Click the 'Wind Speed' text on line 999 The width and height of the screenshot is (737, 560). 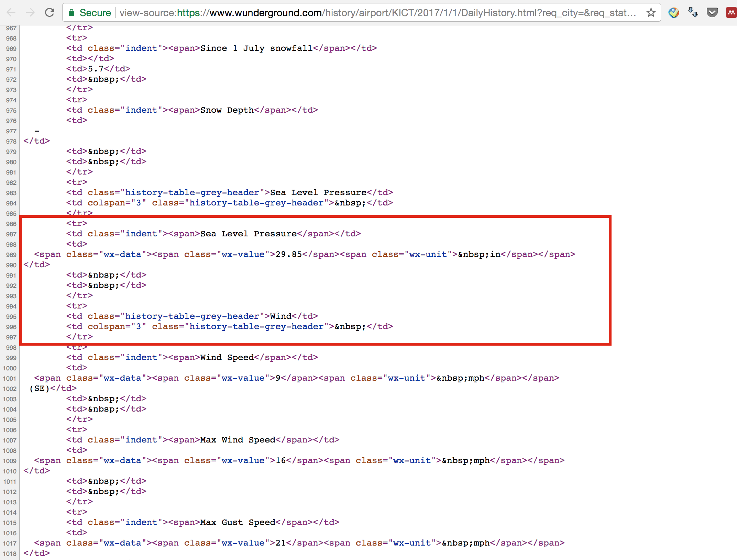click(x=227, y=357)
